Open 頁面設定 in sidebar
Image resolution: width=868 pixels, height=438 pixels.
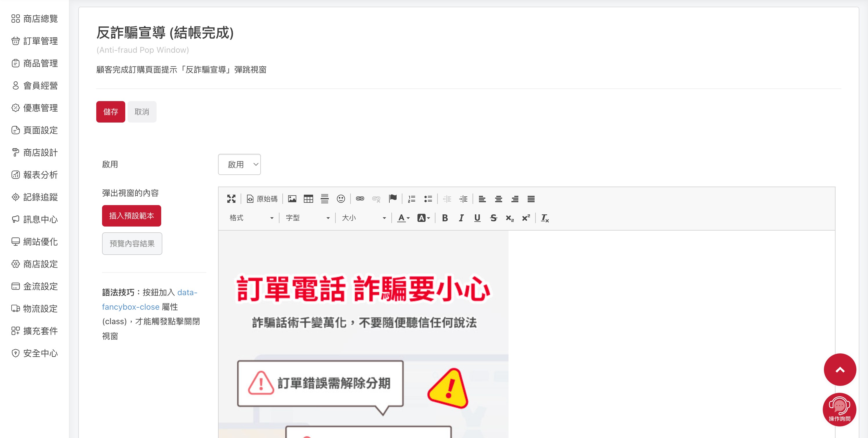point(34,130)
